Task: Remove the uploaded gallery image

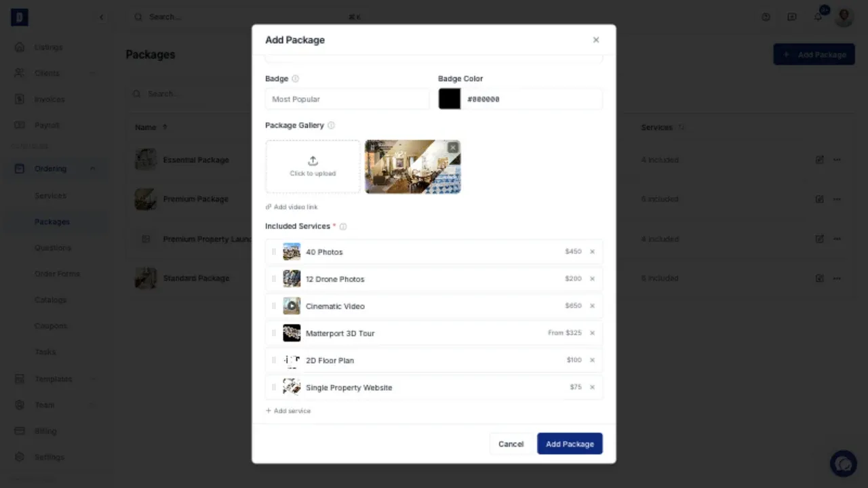Action: (453, 147)
